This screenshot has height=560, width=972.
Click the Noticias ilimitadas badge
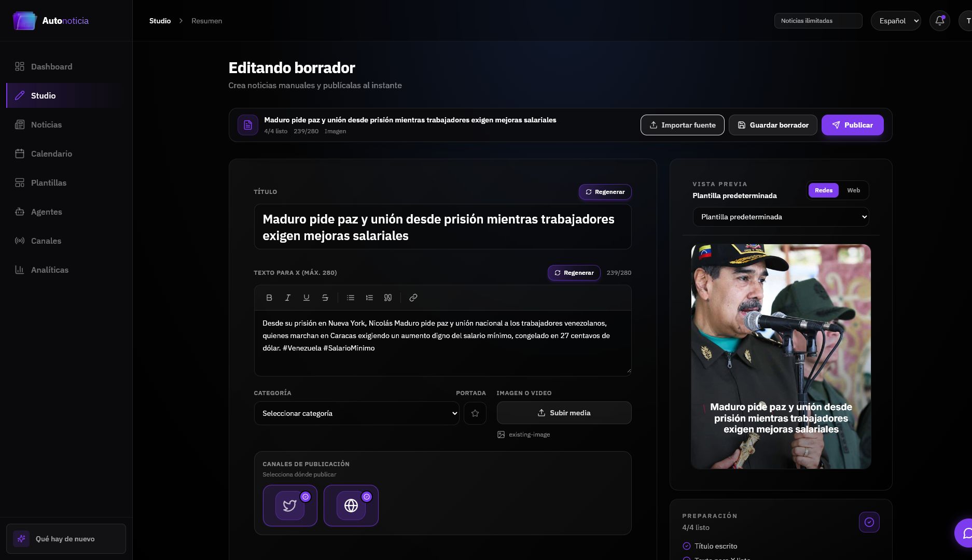818,21
